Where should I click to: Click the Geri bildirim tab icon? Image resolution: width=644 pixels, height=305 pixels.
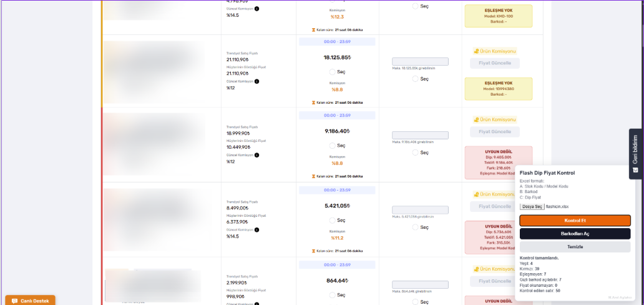point(635,169)
